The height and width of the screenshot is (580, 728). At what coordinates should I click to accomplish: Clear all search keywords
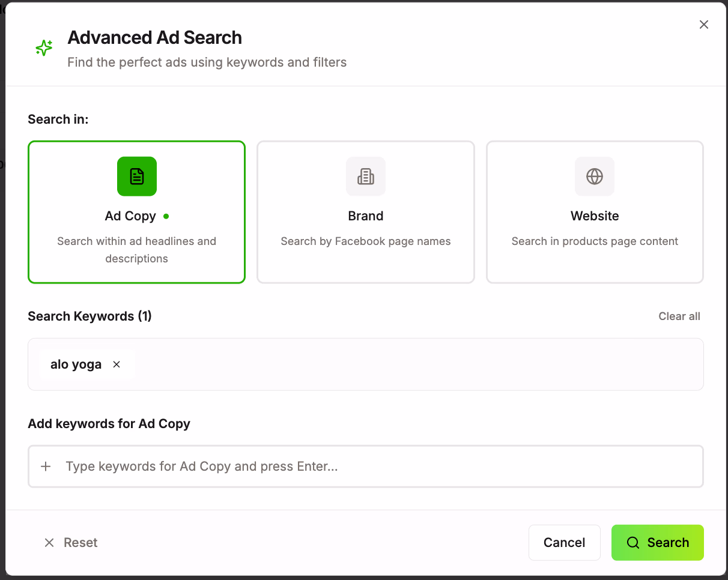tap(679, 316)
